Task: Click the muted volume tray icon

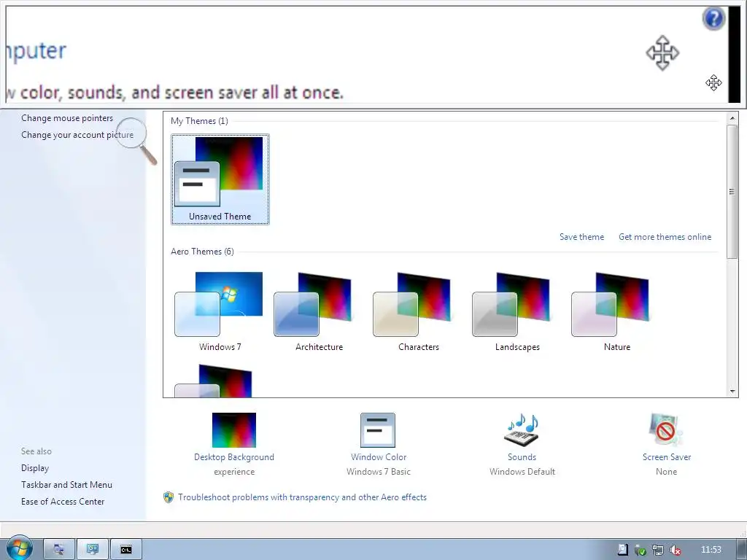Action: coord(675,550)
